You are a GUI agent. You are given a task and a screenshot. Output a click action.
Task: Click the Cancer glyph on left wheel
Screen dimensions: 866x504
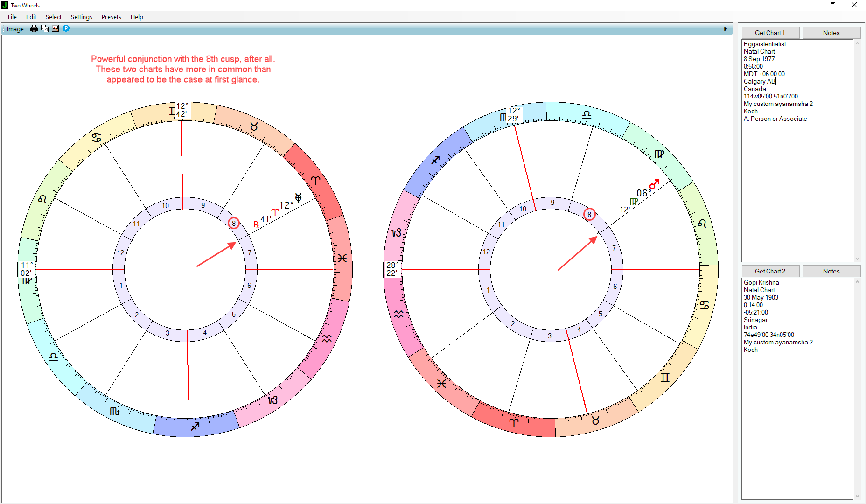[x=97, y=138]
